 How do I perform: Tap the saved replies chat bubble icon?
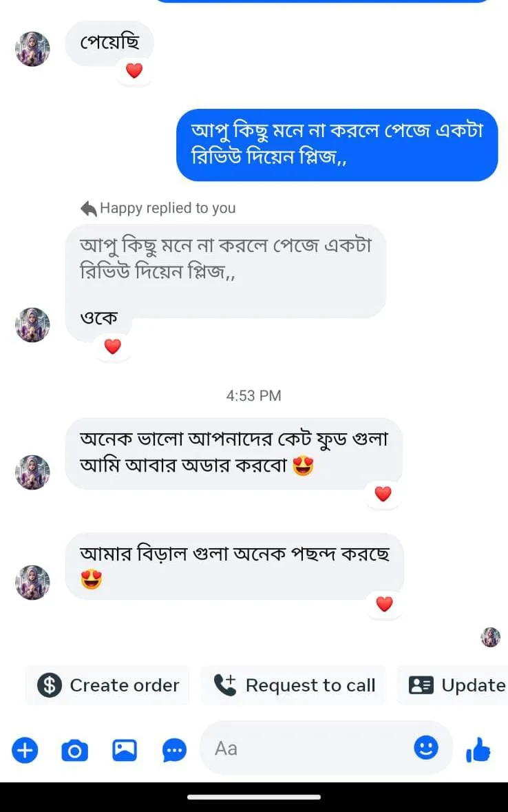click(x=174, y=749)
